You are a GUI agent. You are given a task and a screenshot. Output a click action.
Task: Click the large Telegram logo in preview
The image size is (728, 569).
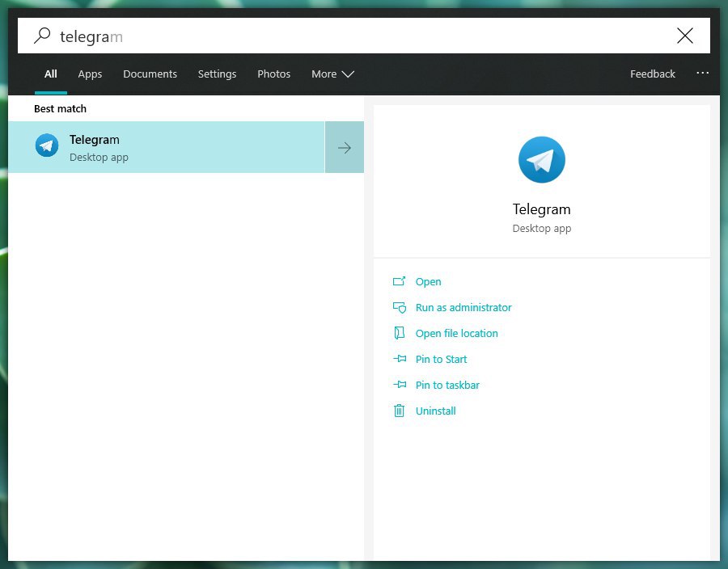(x=541, y=159)
